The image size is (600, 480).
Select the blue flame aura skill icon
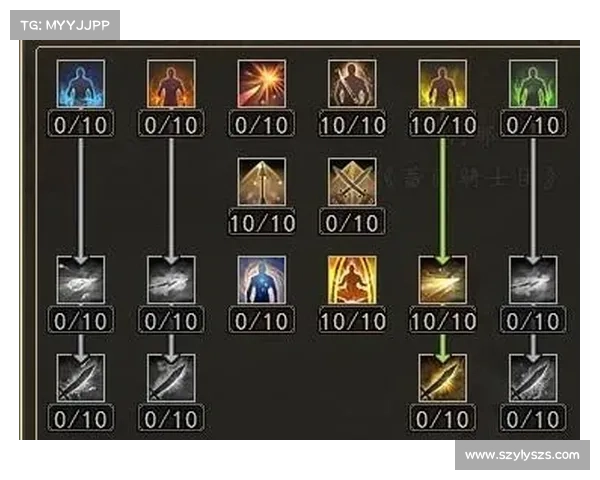coord(81,84)
